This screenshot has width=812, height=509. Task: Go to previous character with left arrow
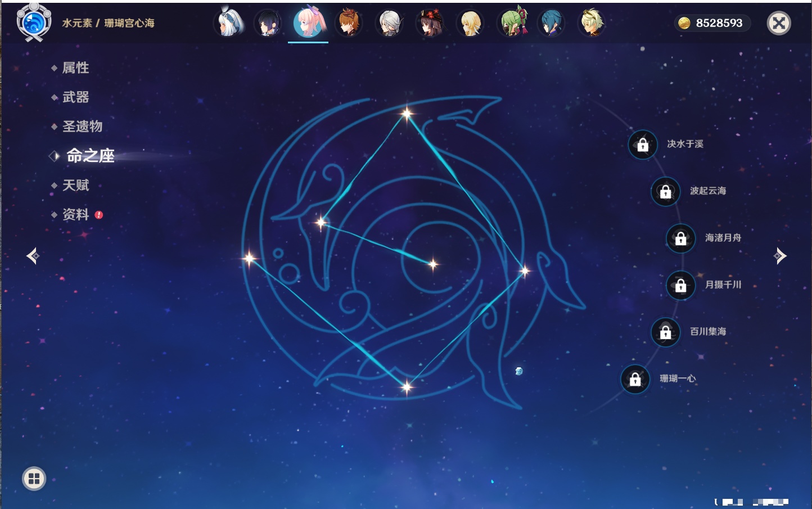click(33, 256)
